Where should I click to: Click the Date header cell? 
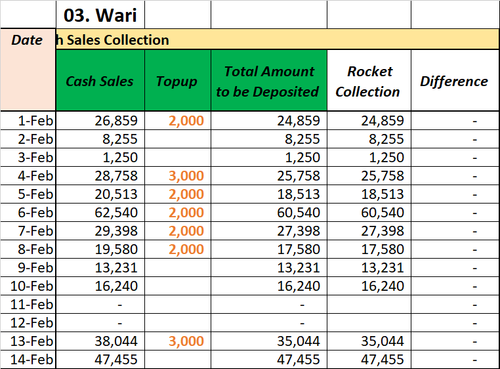pos(28,70)
